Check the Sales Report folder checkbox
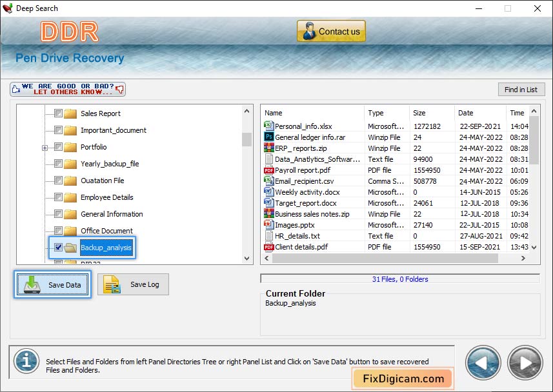This screenshot has width=553, height=392. 59,113
